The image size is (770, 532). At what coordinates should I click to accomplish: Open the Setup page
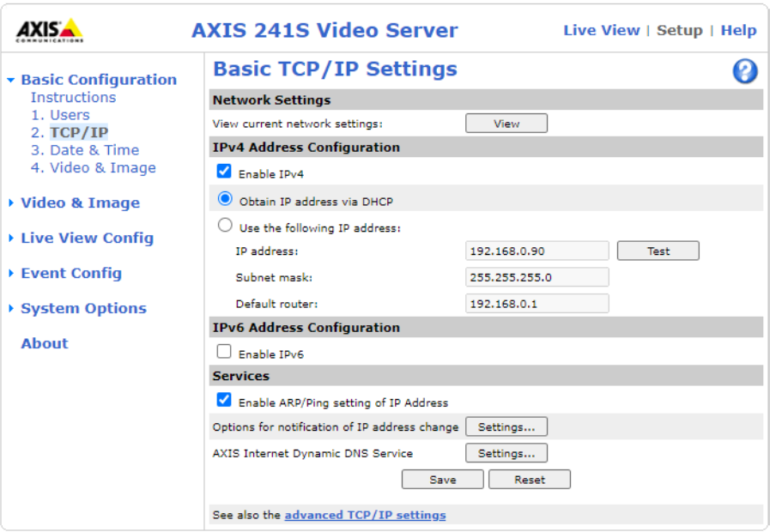[680, 29]
